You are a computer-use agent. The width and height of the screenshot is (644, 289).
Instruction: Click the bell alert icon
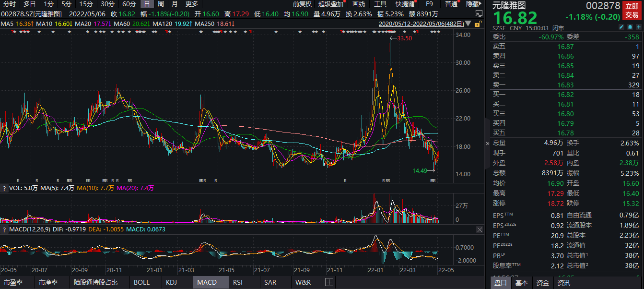[x=630, y=27]
